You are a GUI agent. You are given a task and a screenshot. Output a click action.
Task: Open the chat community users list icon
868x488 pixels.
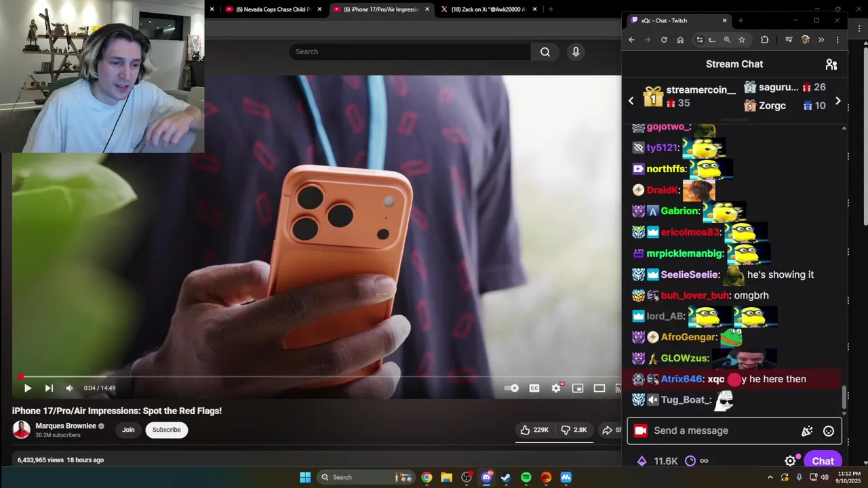tap(831, 64)
